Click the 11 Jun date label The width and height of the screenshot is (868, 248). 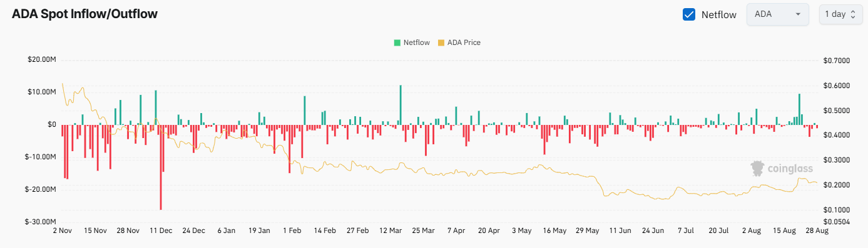pos(620,231)
